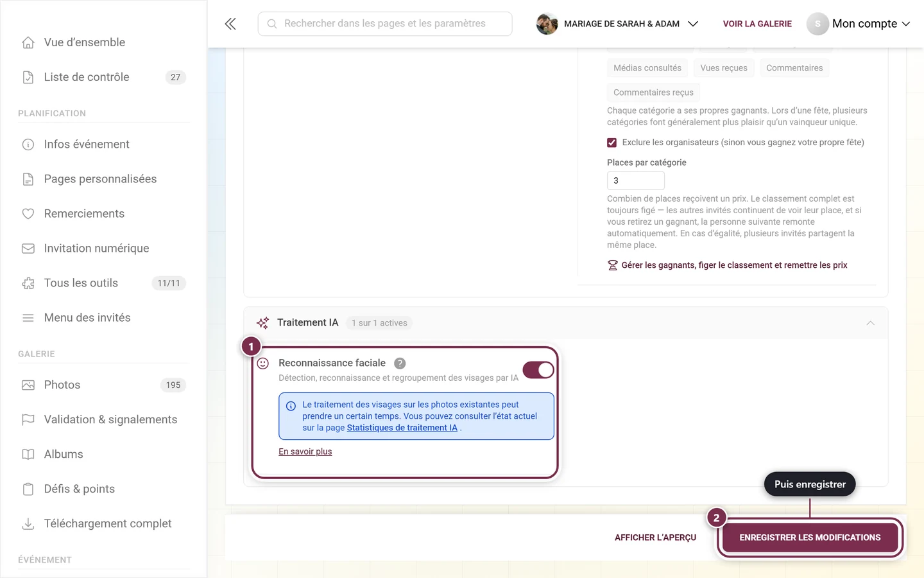Go to the Photos menu item
This screenshot has height=578, width=924.
click(x=103, y=385)
